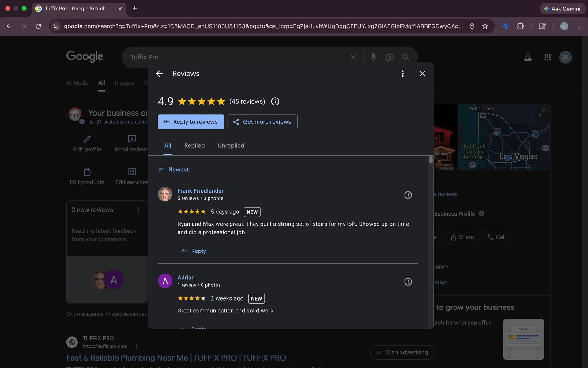Click the Ask Gemini button
Screen dimensions: 588x368
pyautogui.click(x=562, y=9)
